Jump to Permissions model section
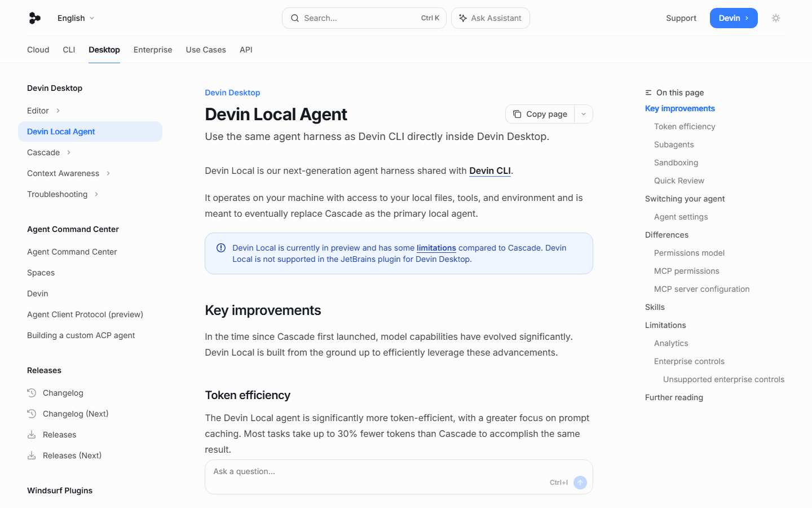The image size is (812, 508). 689,253
